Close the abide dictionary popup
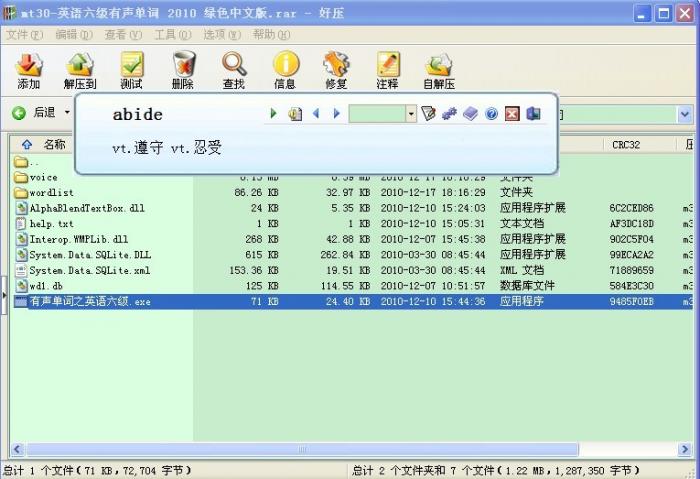The height and width of the screenshot is (479, 700). (512, 114)
